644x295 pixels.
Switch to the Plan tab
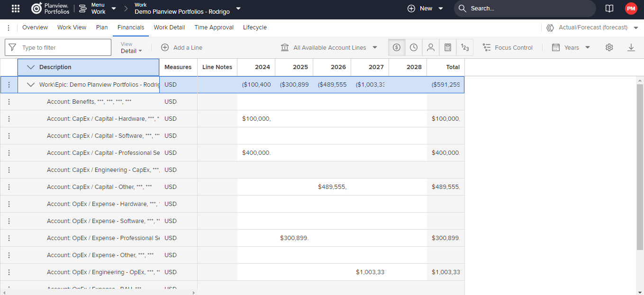(x=102, y=27)
